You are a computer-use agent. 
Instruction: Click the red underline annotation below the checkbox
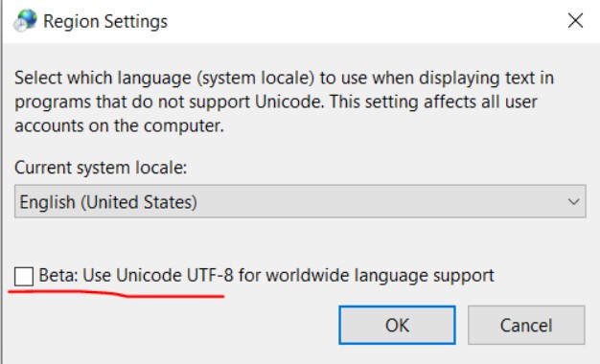click(116, 293)
